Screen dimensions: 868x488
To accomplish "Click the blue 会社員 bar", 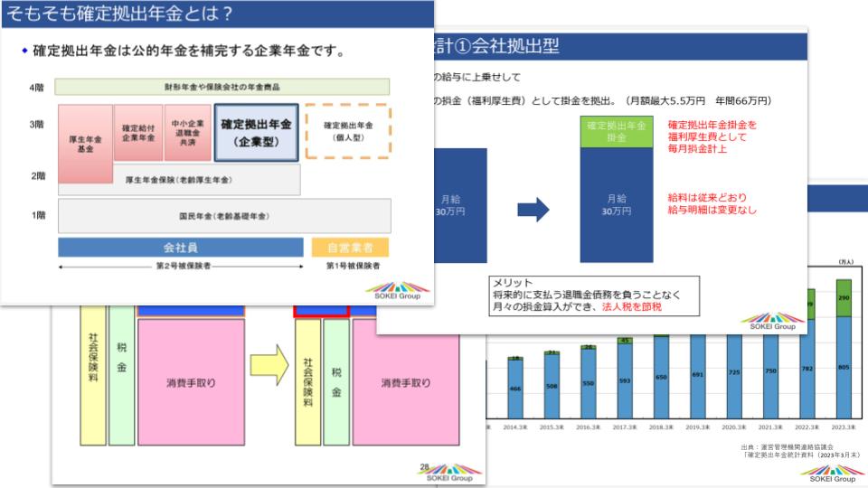I will (181, 247).
